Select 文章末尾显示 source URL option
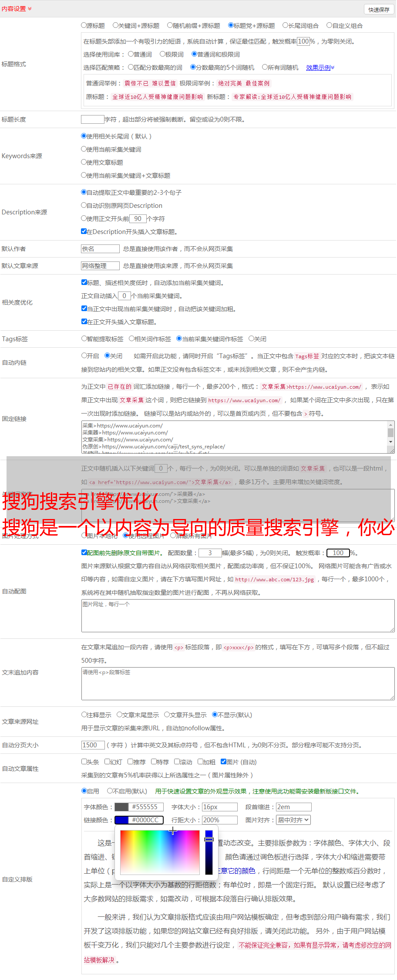397x980 pixels. click(x=119, y=715)
